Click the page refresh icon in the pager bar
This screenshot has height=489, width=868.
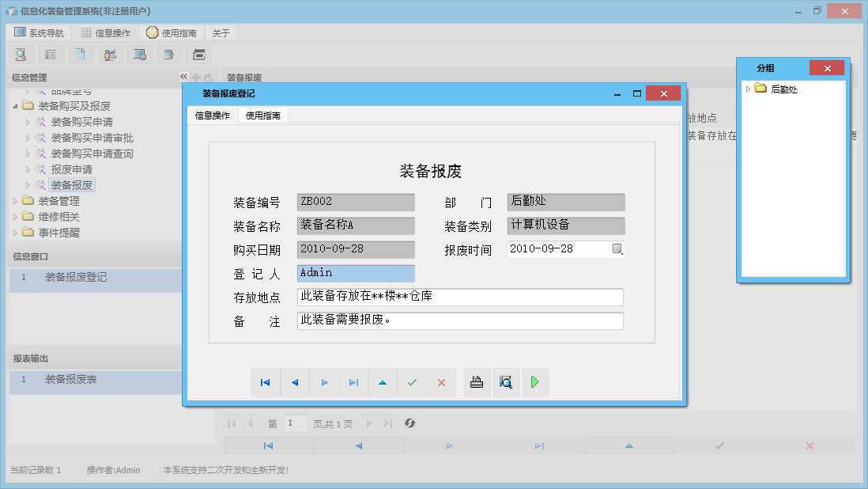click(409, 423)
